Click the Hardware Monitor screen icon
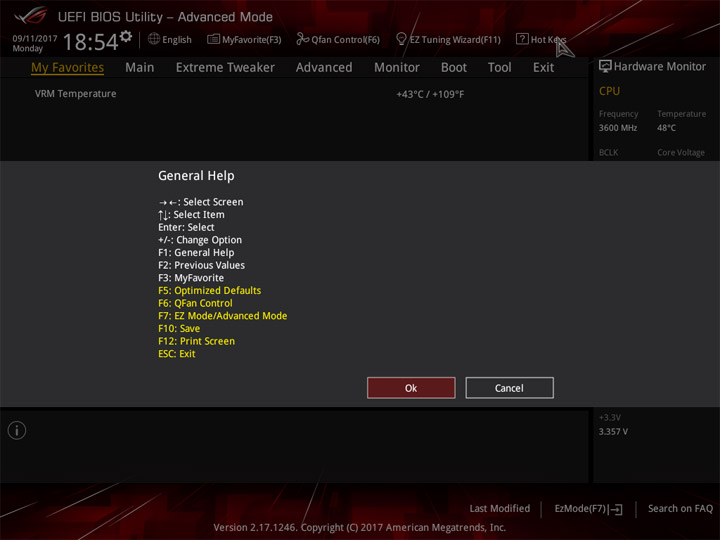720x540 pixels. point(605,67)
